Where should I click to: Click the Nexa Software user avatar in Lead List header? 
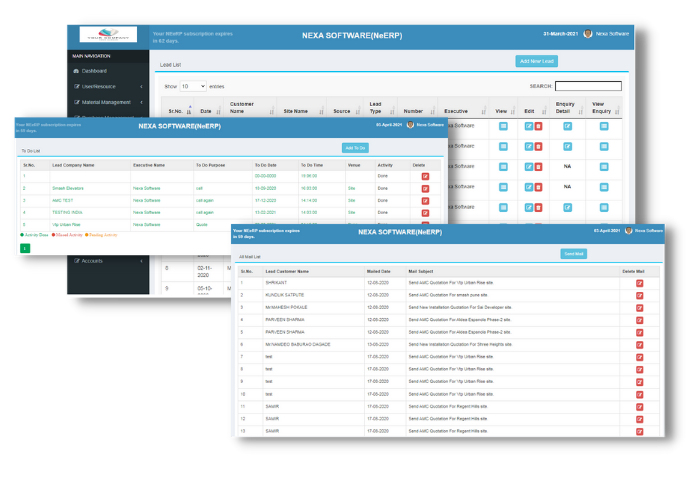tap(587, 33)
